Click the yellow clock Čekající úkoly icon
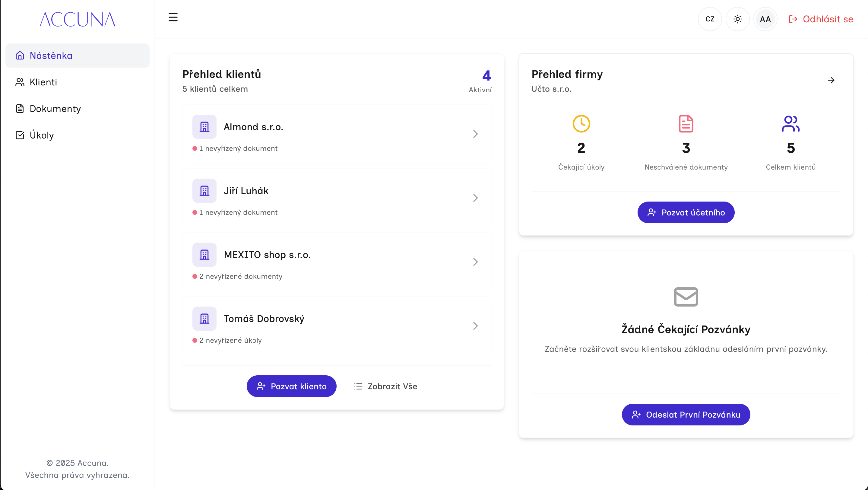Image resolution: width=868 pixels, height=490 pixels. [581, 124]
